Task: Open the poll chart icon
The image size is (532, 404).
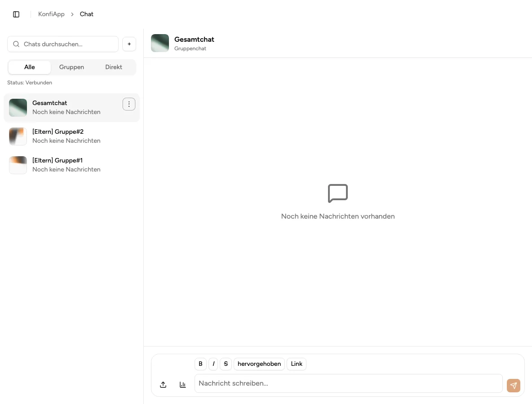Action: pos(182,385)
